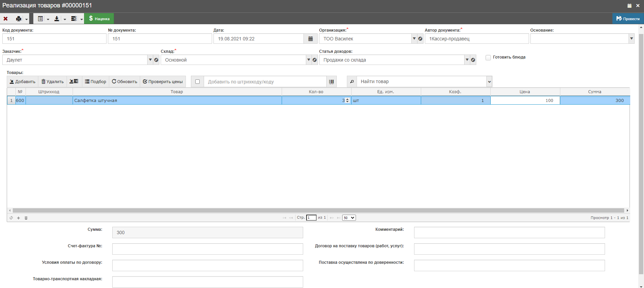Screen dimensions: 644x288
Task: Click the trash icon in grid footer
Action: coord(26,218)
